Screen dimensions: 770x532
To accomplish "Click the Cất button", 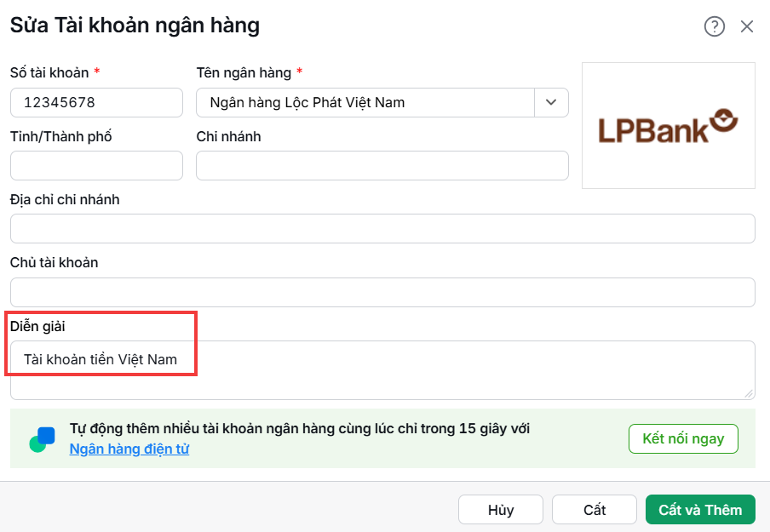I will point(595,510).
